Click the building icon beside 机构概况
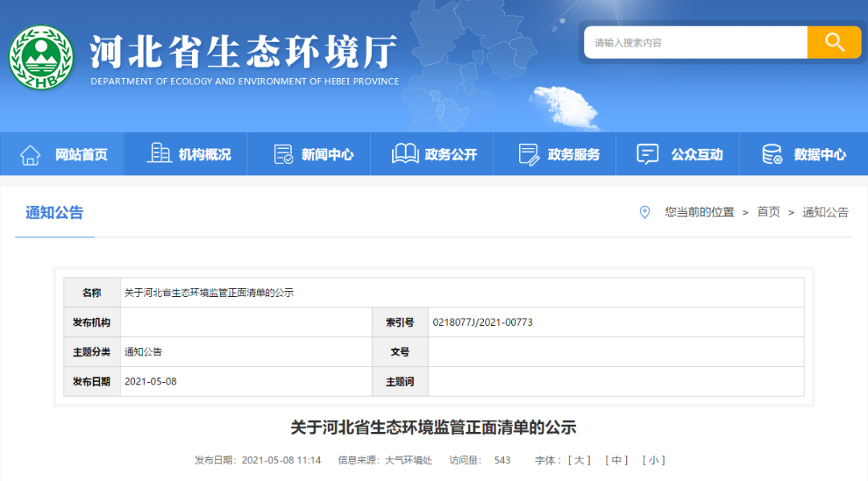 pos(159,154)
